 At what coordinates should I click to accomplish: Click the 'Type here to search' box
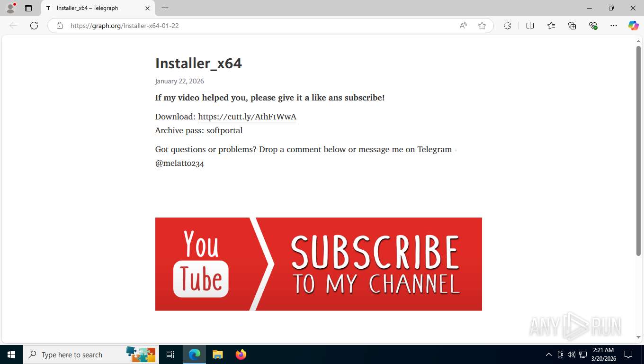tap(91, 355)
